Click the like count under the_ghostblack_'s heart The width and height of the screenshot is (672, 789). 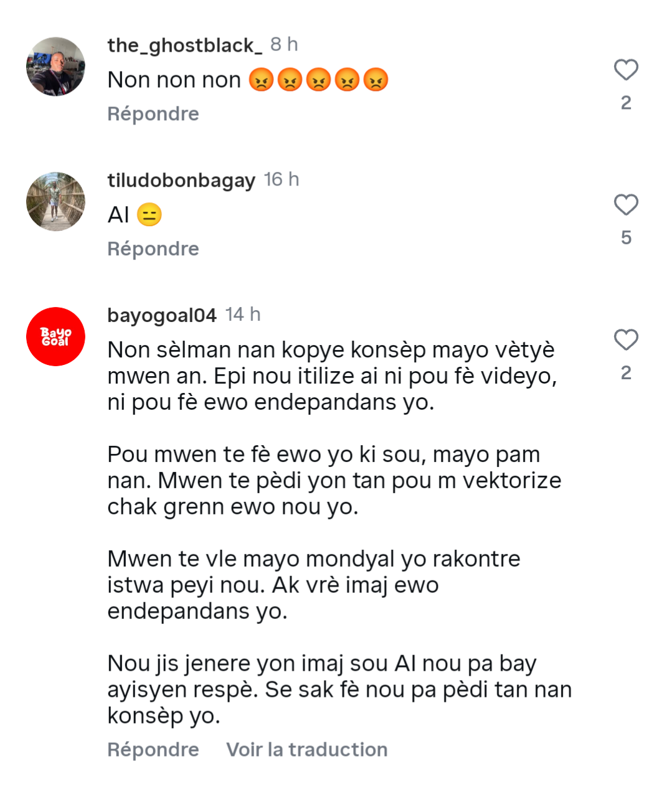(626, 103)
